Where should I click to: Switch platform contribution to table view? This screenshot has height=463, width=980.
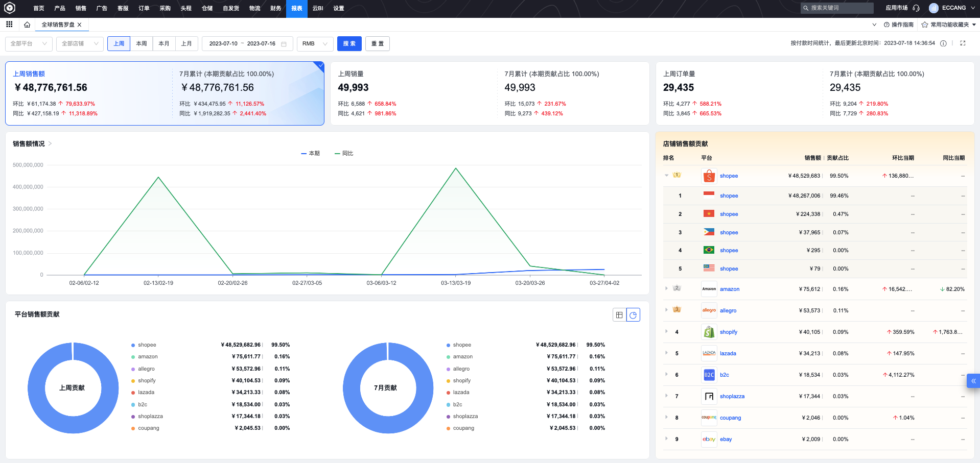click(x=619, y=315)
